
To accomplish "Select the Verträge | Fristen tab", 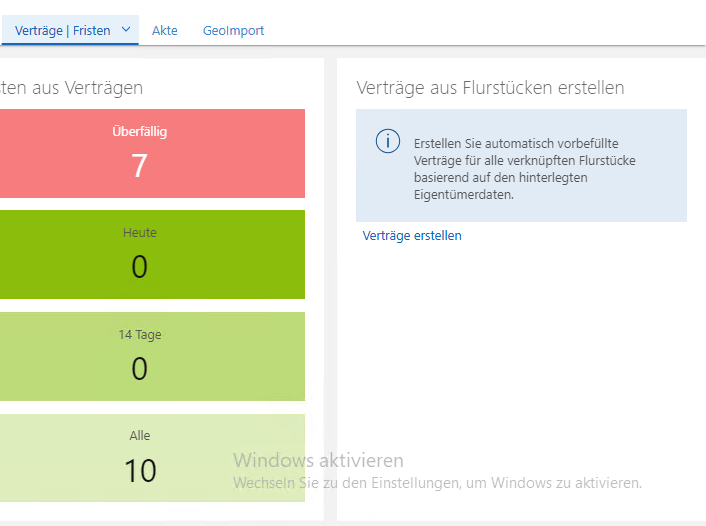I will [62, 31].
